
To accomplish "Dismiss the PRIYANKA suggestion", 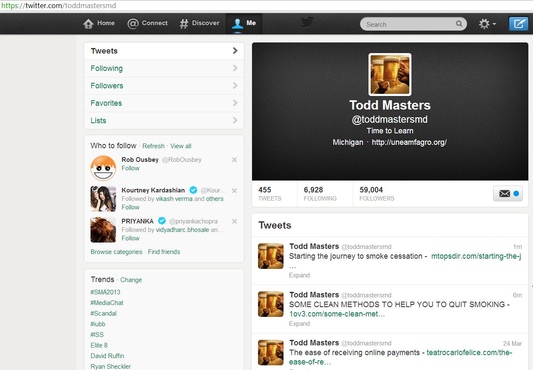I will pyautogui.click(x=234, y=221).
